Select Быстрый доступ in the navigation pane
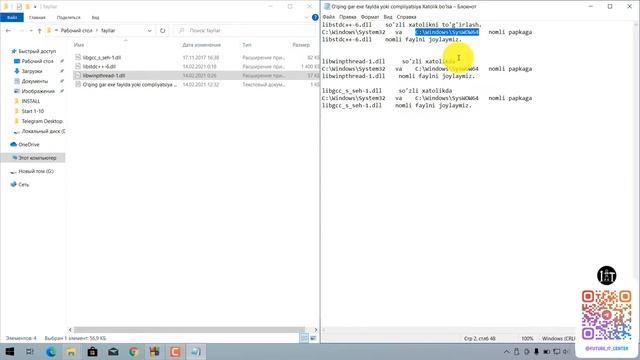Image resolution: width=640 pixels, height=360 pixels. point(37,51)
